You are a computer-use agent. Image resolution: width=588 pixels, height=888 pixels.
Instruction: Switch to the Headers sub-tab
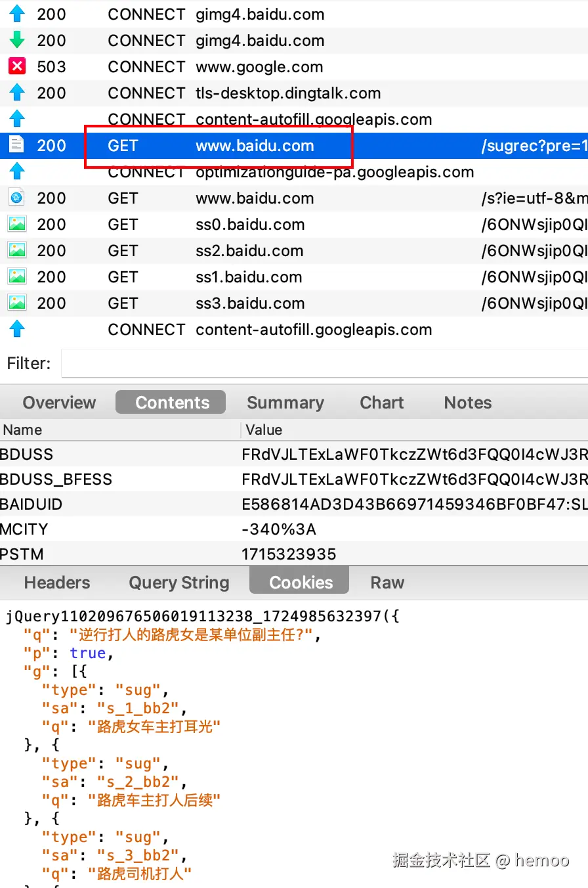(57, 583)
